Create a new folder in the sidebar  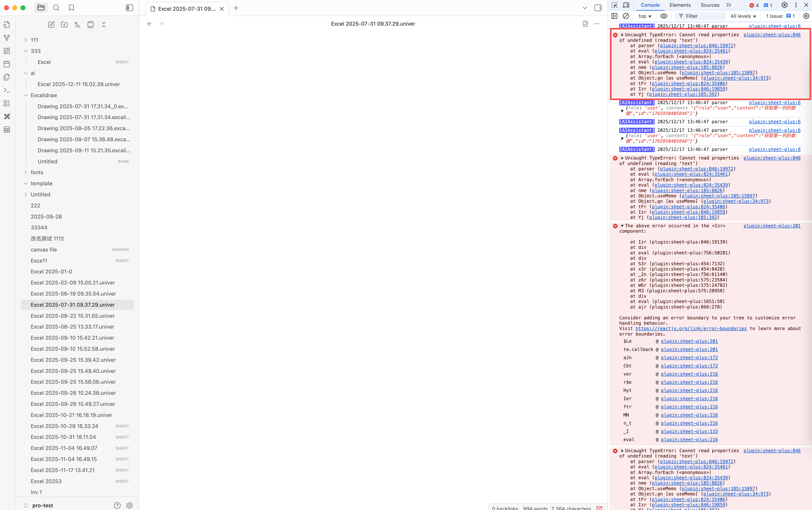[64, 24]
